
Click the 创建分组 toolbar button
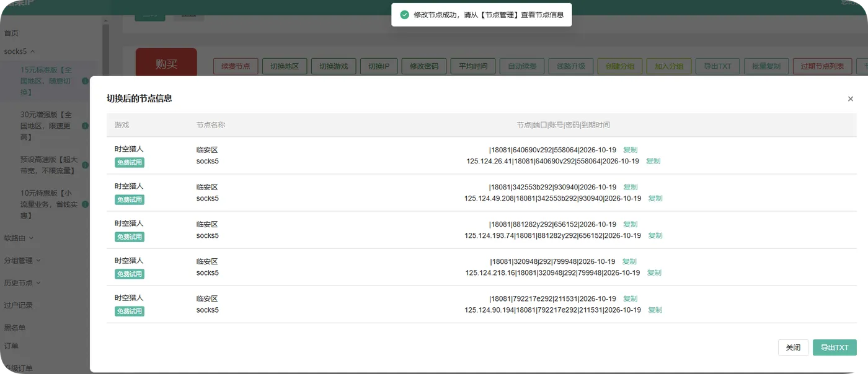point(620,66)
